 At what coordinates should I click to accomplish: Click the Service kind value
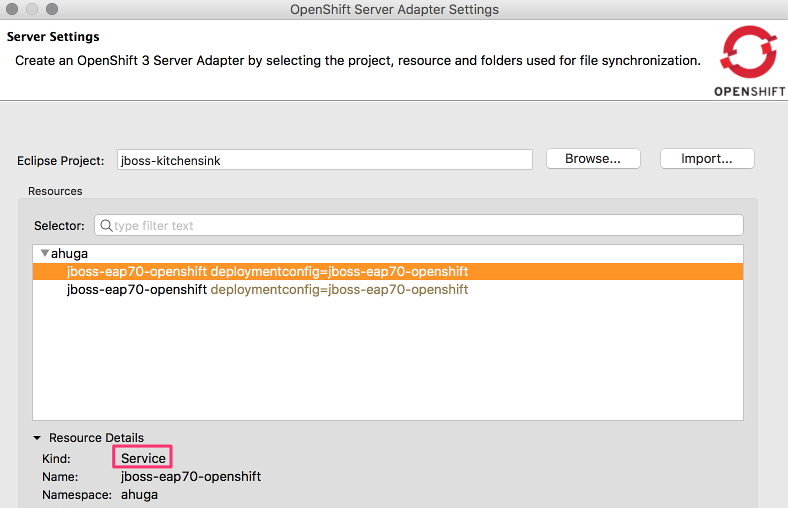point(143,458)
